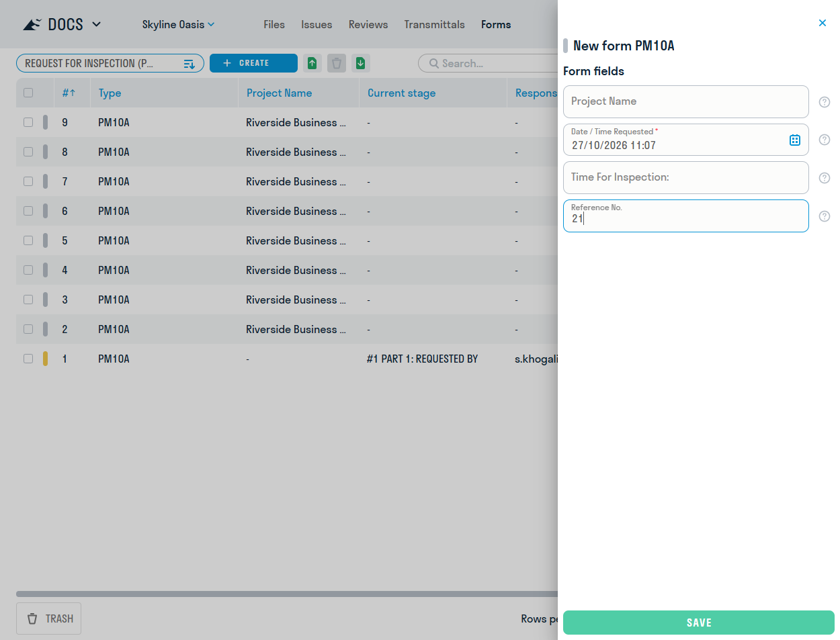Toggle the select-all checkbox in the table header

pos(28,93)
